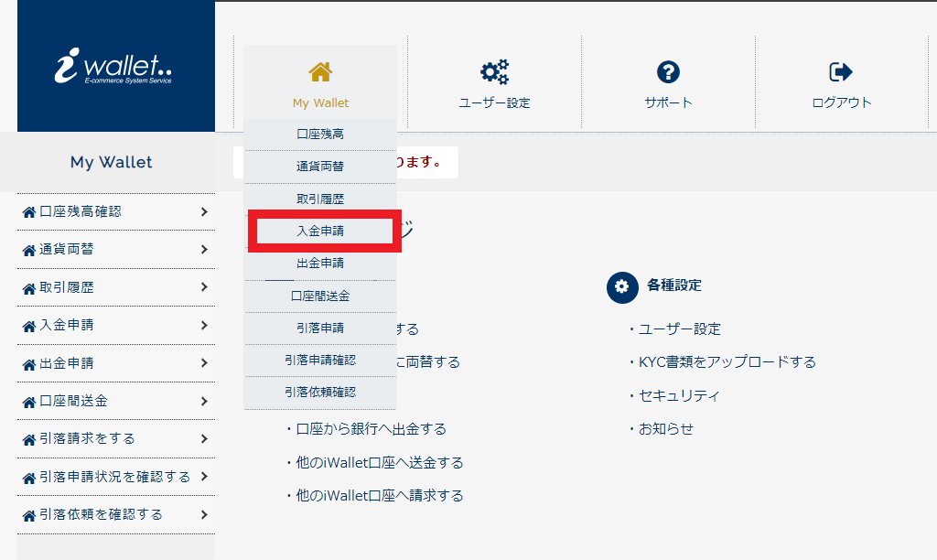Open sidebar 入金申請 link
This screenshot has width=937, height=560.
[x=66, y=325]
